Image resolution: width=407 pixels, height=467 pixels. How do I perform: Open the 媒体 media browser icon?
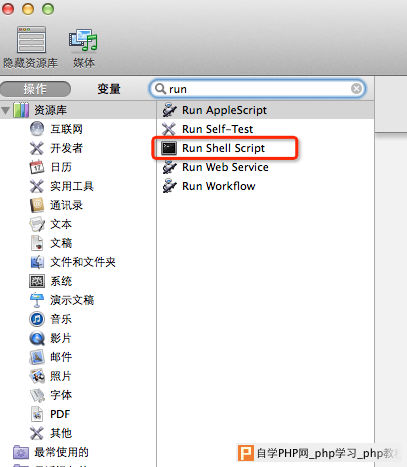coord(83,40)
